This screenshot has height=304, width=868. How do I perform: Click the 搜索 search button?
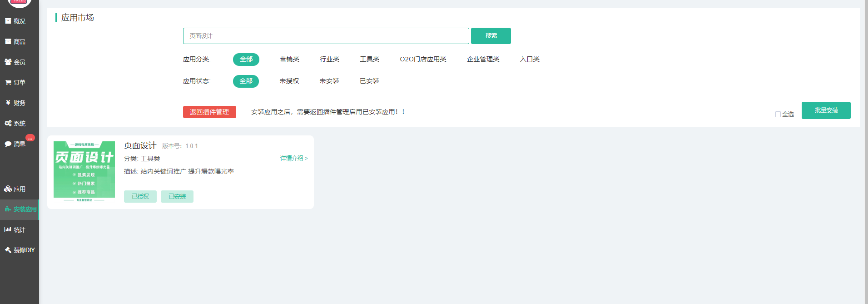click(x=491, y=36)
